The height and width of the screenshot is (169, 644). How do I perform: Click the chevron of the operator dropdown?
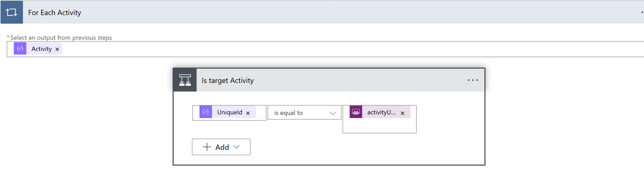point(332,113)
